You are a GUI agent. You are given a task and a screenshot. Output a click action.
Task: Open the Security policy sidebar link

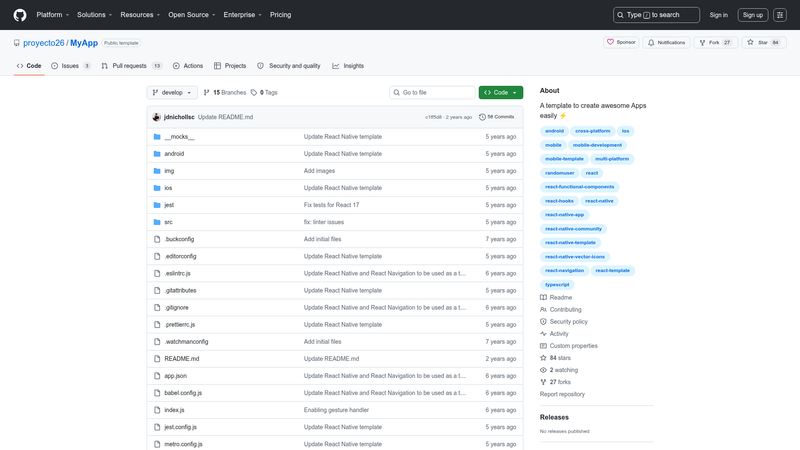[564, 322]
